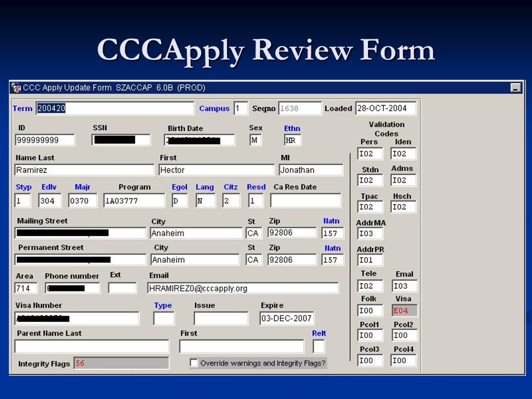Click the Lang field containing N

click(x=205, y=201)
